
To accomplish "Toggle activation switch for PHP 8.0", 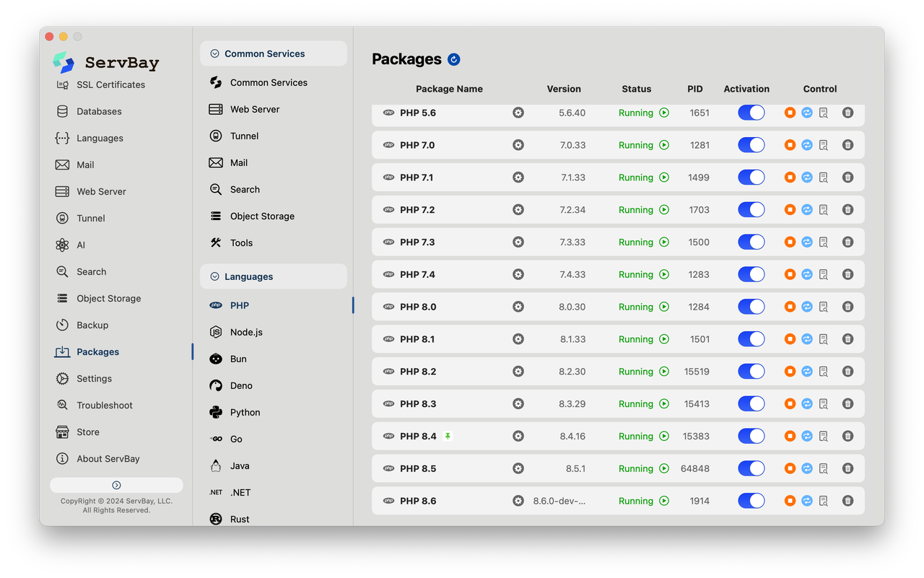I will tap(751, 307).
